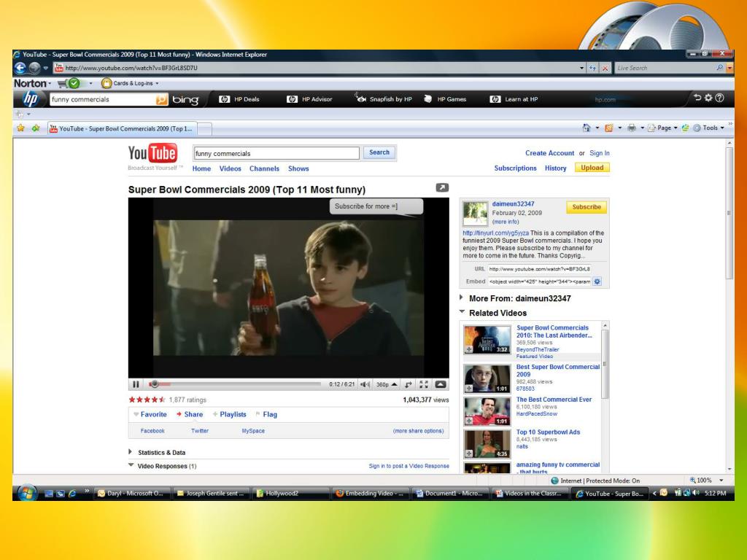Rate the video with the star rating
Image resolution: width=747 pixels, height=560 pixels.
147,400
